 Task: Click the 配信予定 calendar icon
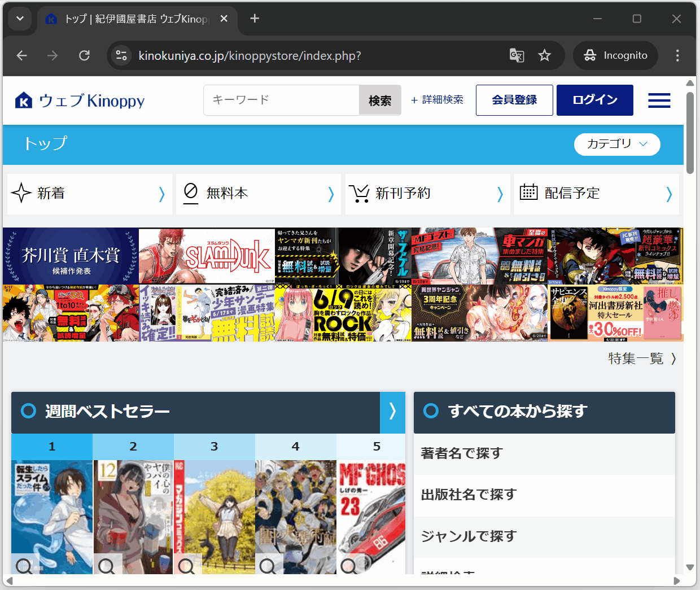(528, 192)
